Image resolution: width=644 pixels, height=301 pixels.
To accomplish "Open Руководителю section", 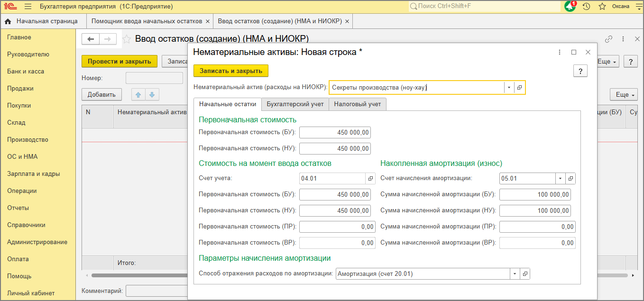I will [x=28, y=55].
